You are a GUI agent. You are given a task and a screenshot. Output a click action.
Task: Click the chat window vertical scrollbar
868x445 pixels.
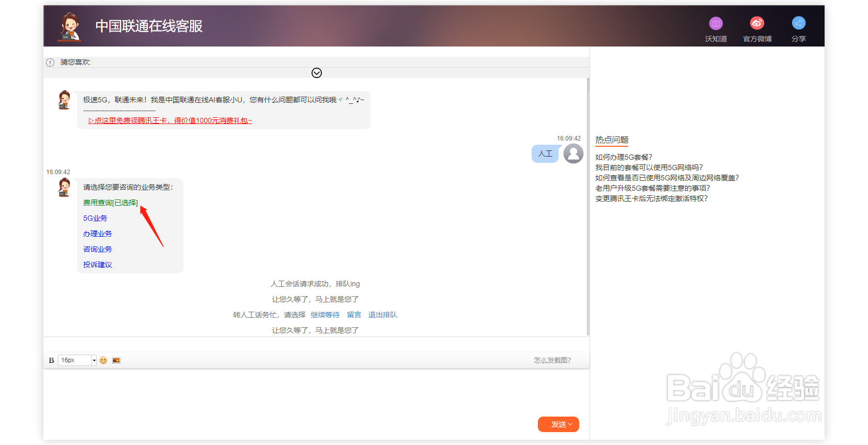(588, 207)
